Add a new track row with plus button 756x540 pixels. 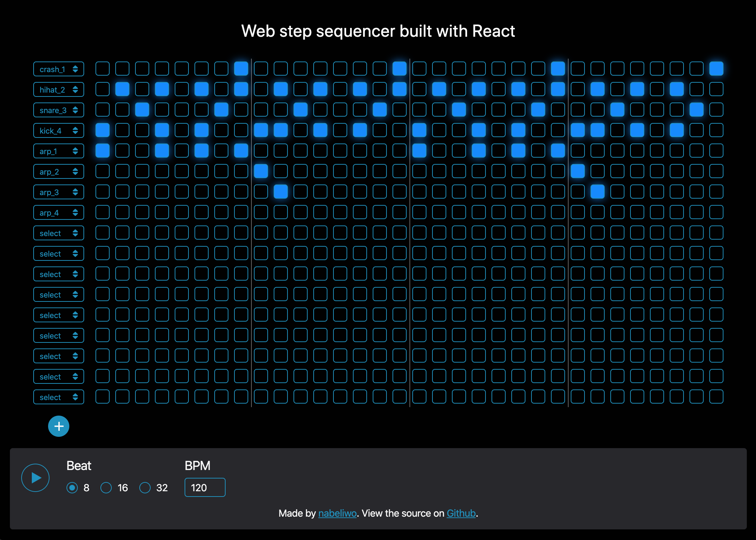59,426
